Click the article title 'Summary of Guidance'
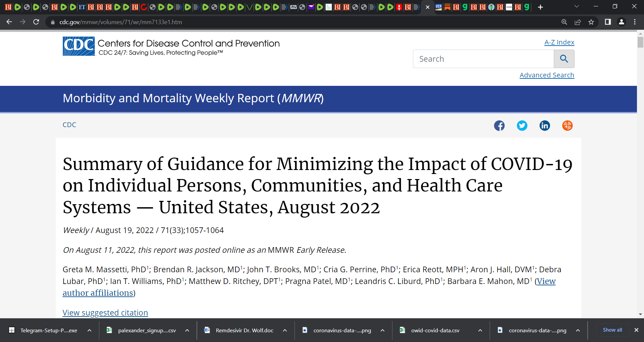Viewport: 644px width, 342px height. tap(317, 185)
